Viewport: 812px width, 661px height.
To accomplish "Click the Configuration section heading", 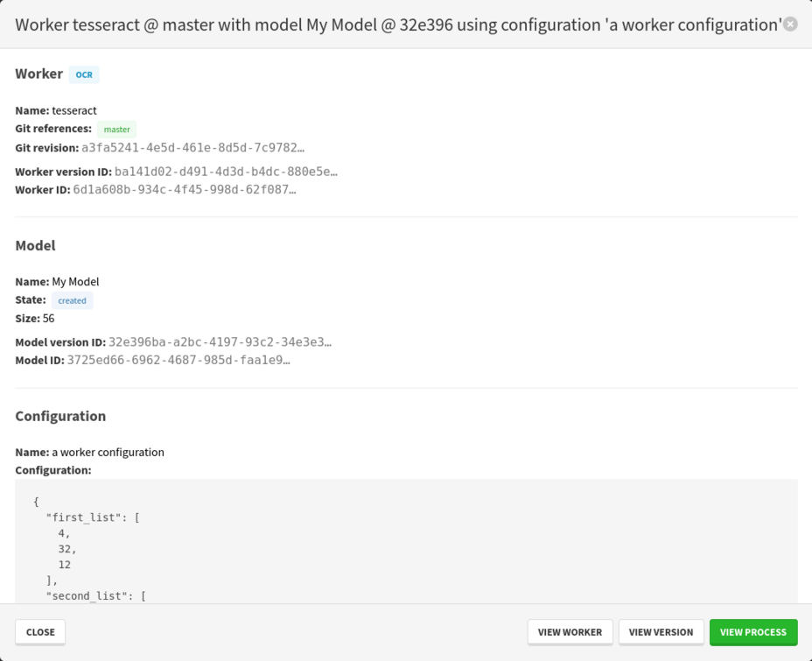I will 60,417.
